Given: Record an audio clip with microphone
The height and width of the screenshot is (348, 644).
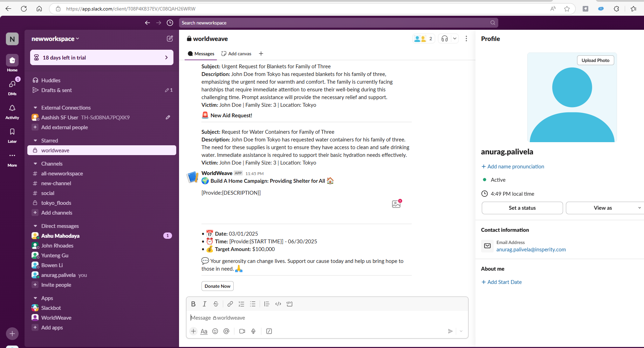Looking at the screenshot, I should (253, 331).
